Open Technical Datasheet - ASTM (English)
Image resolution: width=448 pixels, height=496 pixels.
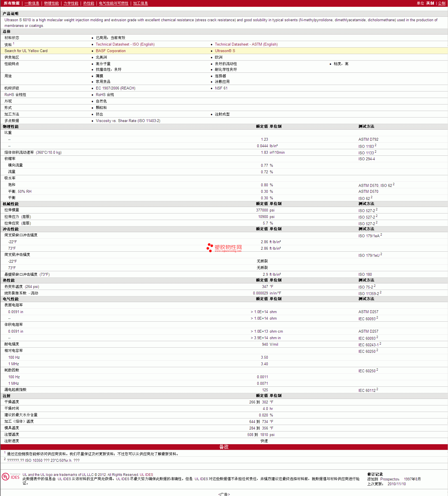(x=246, y=44)
